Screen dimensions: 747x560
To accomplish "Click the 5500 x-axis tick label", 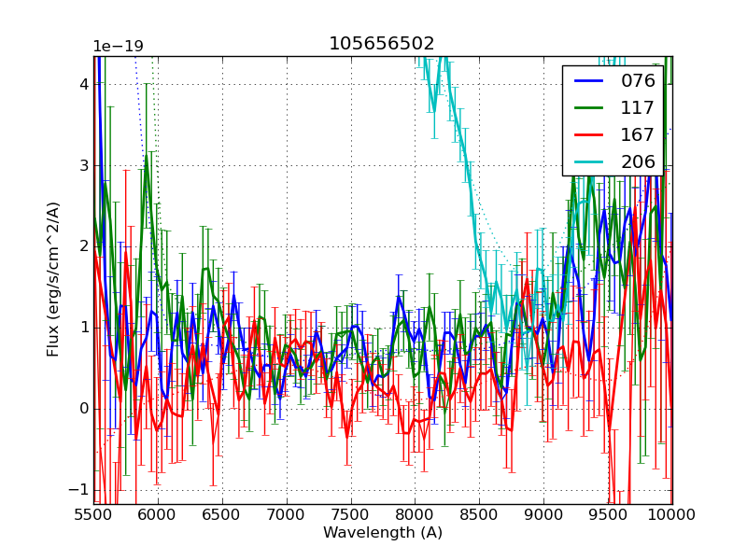I will coord(93,514).
